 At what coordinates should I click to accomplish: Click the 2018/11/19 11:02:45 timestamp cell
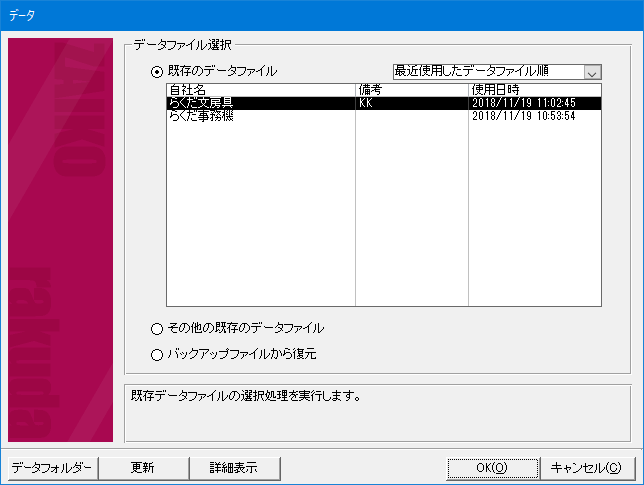[534, 103]
